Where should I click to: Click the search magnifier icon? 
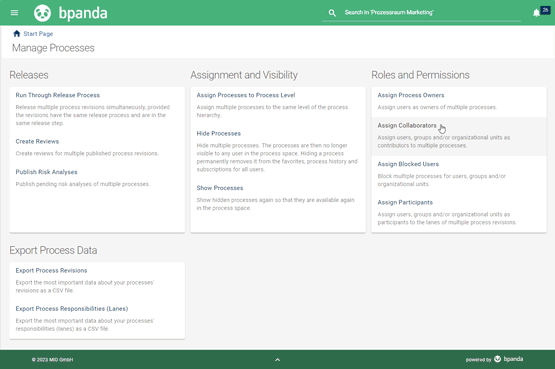[x=332, y=13]
